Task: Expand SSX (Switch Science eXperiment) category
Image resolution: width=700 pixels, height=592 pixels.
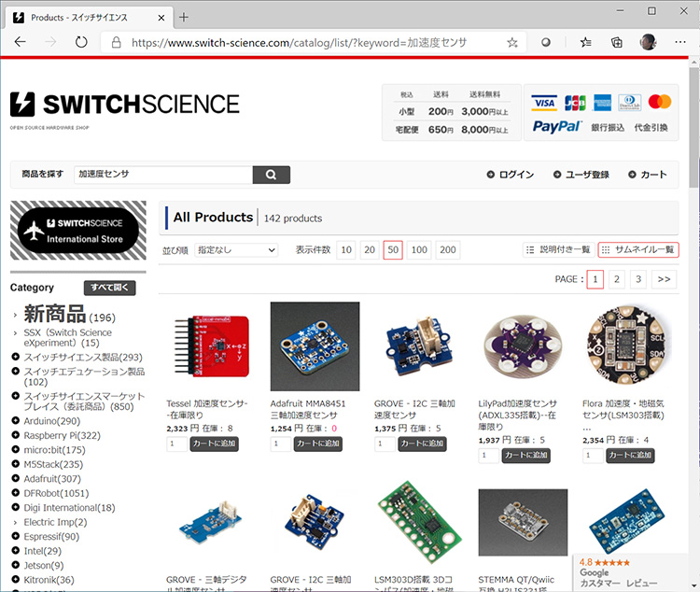Action: click(x=67, y=338)
